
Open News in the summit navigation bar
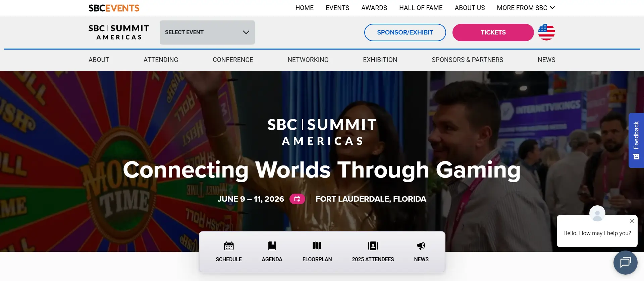point(546,60)
